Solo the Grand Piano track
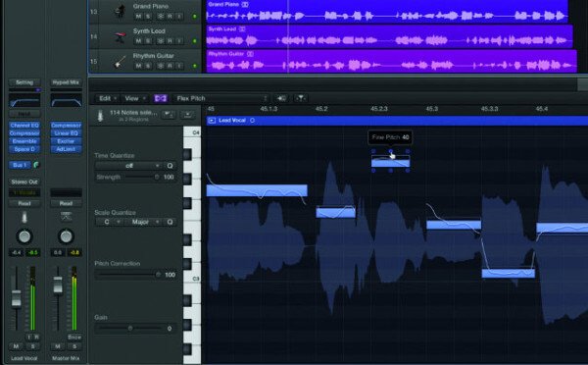Screen dimensions: 588x365 coord(148,17)
